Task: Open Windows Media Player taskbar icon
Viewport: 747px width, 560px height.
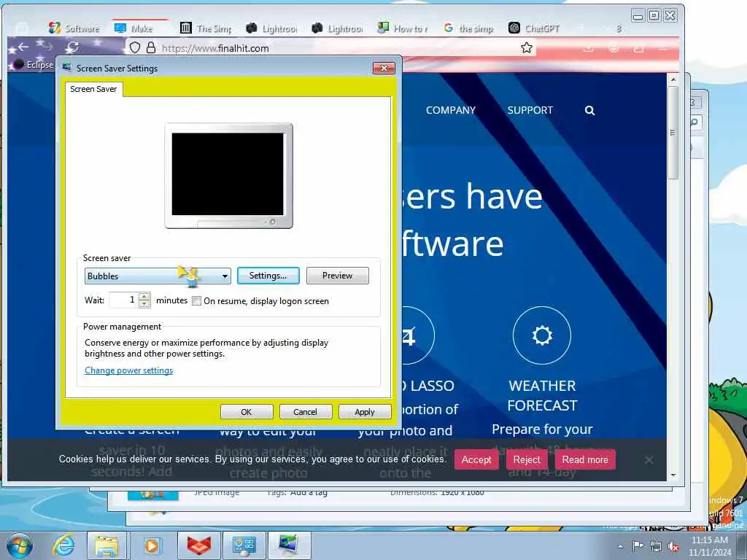Action: [152, 545]
